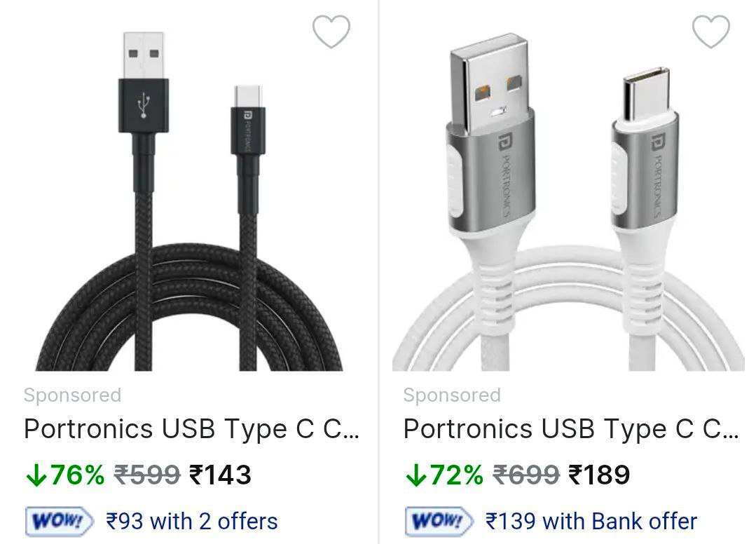This screenshot has width=756, height=544.
Task: Open the Portronics cable title priced ₹189
Action: tap(570, 429)
